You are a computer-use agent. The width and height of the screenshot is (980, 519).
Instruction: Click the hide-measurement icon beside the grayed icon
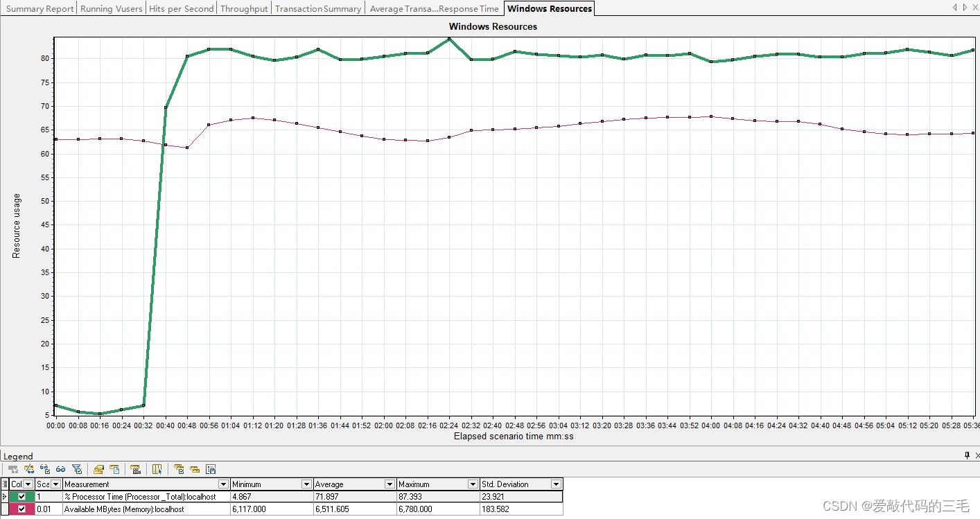pyautogui.click(x=29, y=469)
